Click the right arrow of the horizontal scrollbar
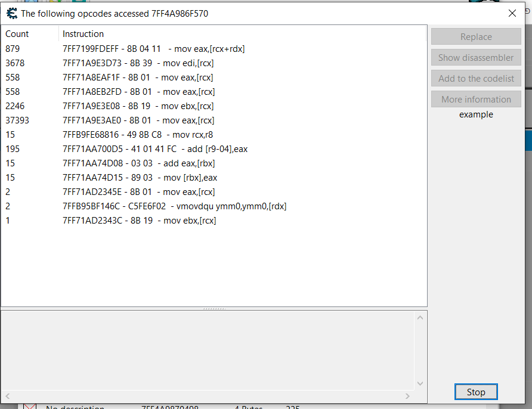Screen dimensions: 532x409 407,395
